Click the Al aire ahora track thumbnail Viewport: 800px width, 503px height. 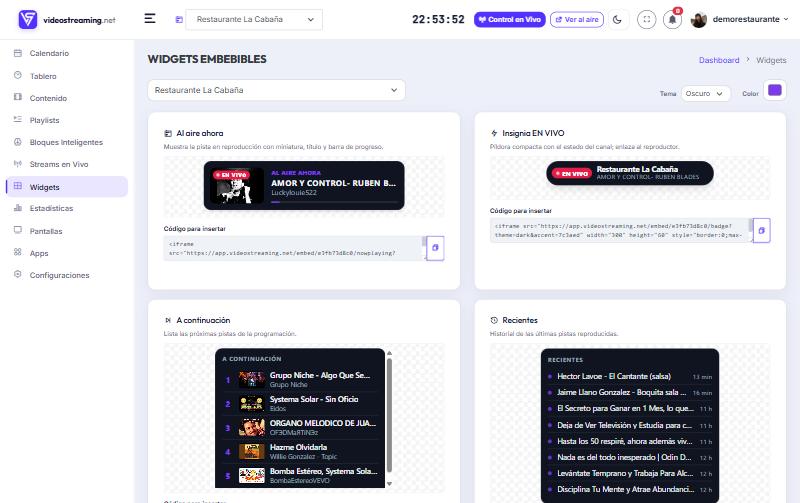tap(238, 186)
